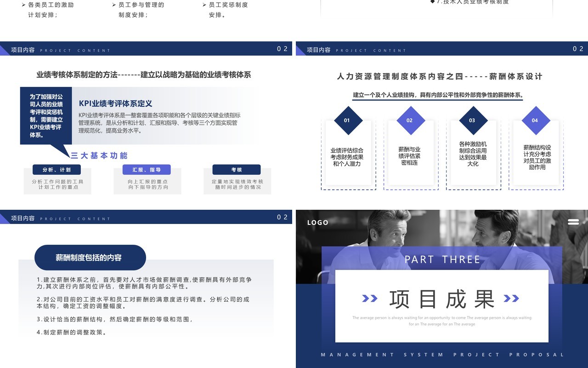Select the 薪酬制度包括的内容 pill heading
Screen dimensions: 588x368
point(90,258)
